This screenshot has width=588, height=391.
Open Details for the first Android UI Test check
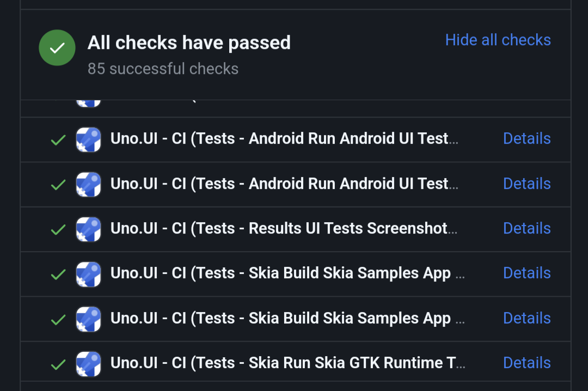pos(526,138)
